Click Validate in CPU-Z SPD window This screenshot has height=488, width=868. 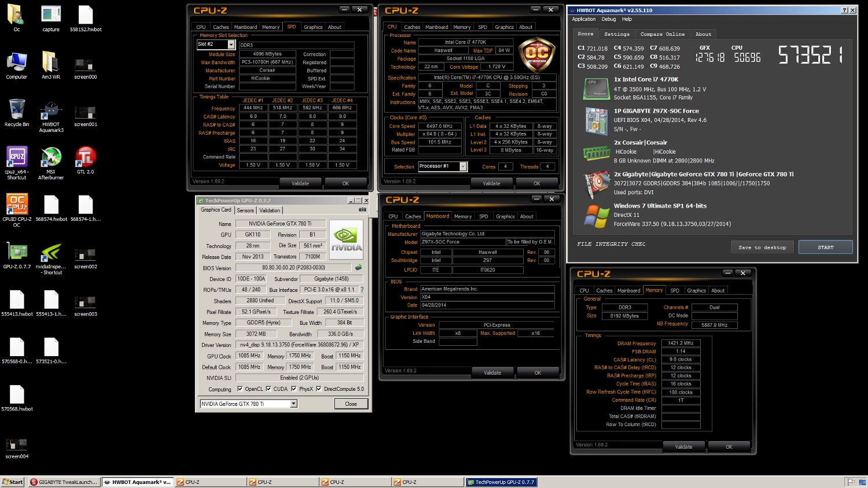click(x=300, y=183)
